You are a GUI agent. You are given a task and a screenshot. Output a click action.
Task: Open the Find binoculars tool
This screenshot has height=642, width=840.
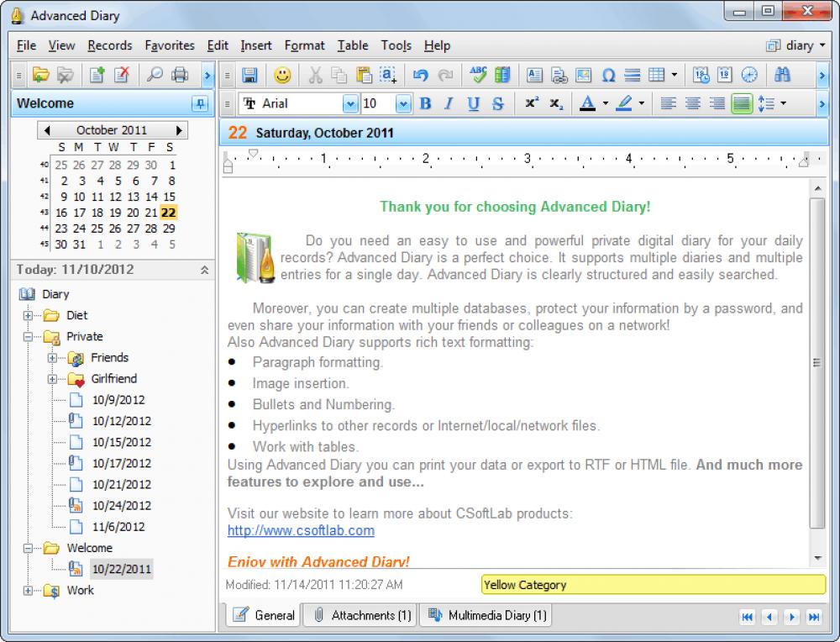[783, 75]
